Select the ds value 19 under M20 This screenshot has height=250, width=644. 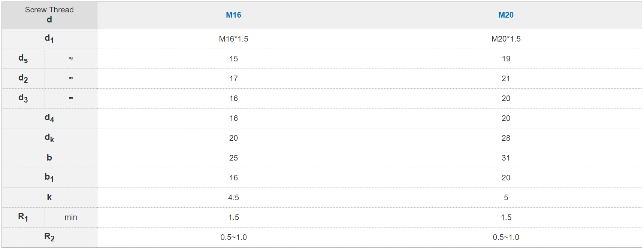pyautogui.click(x=506, y=59)
